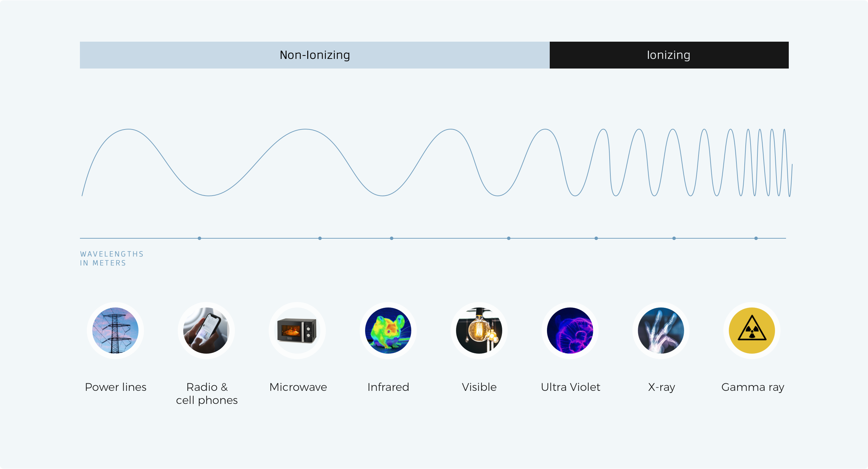This screenshot has width=868, height=469.
Task: Click last dot on wavelength axis
Action: pos(756,238)
